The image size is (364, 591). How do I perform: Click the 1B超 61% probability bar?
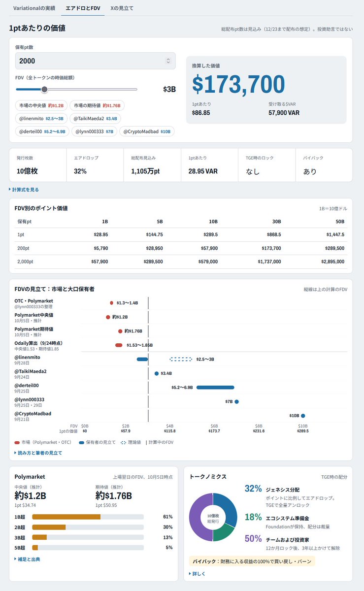pyautogui.click(x=88, y=517)
